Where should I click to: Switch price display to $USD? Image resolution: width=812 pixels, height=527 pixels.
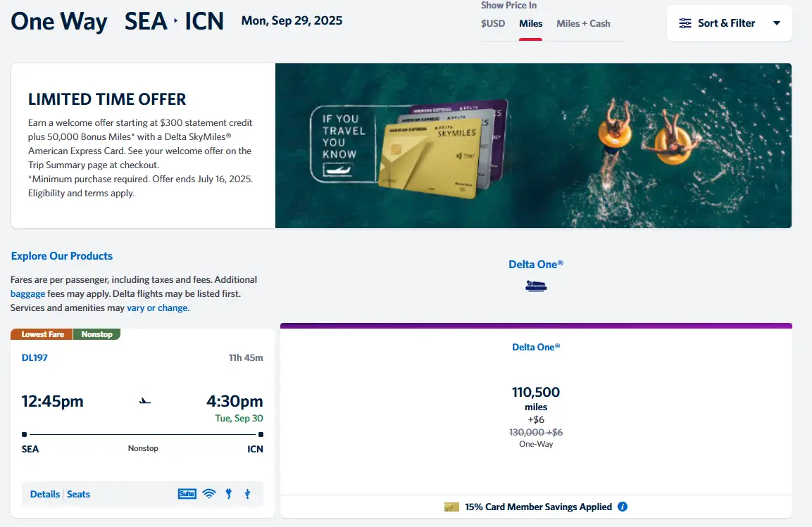(492, 23)
